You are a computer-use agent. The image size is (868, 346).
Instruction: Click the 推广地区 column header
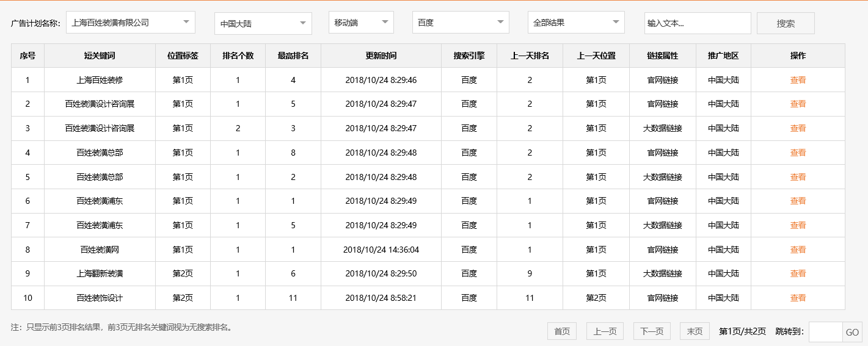tap(723, 56)
